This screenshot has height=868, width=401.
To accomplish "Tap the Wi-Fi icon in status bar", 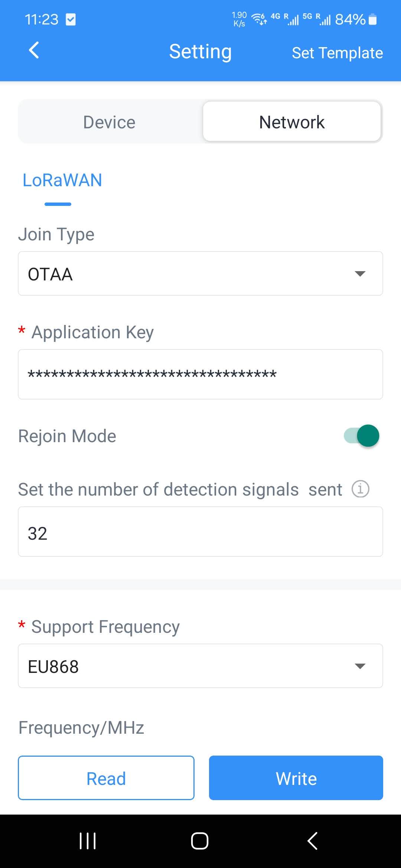I will click(259, 19).
